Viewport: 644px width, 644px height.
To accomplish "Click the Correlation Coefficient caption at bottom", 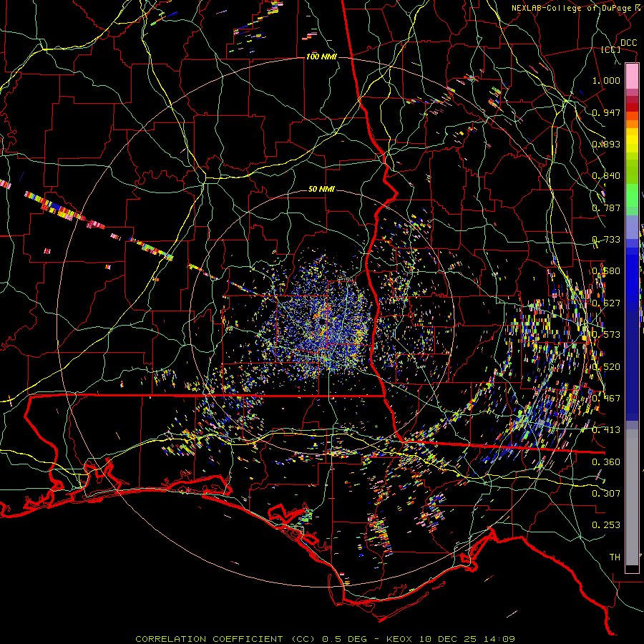I will coord(325,639).
